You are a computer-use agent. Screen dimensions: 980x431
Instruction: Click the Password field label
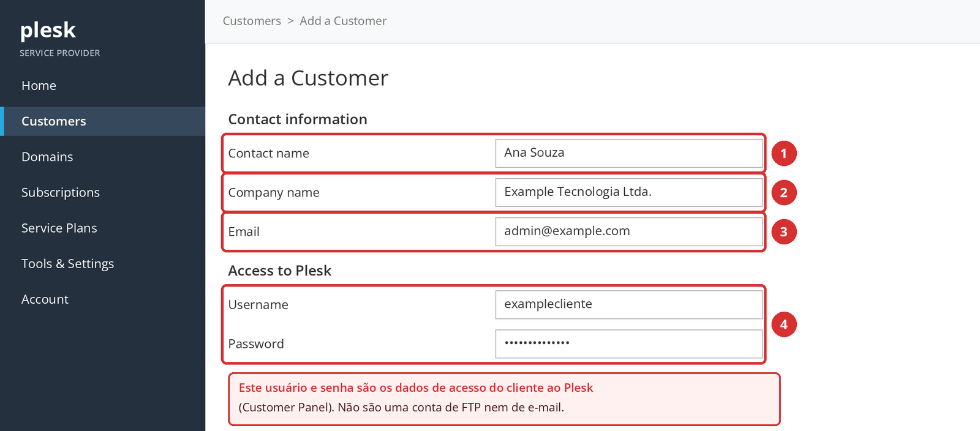(x=256, y=344)
